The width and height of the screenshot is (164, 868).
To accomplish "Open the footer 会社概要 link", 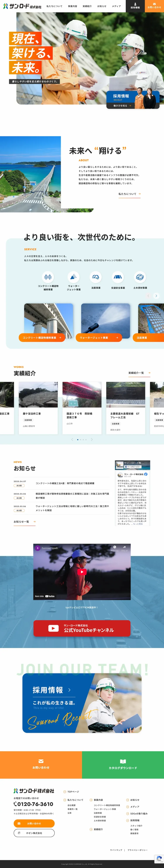I will 71,805.
